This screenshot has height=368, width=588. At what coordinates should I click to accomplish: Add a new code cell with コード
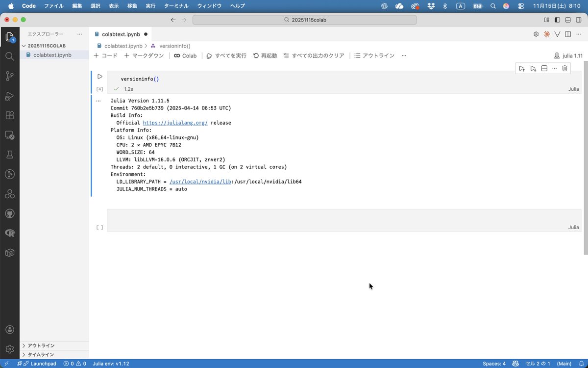click(105, 55)
